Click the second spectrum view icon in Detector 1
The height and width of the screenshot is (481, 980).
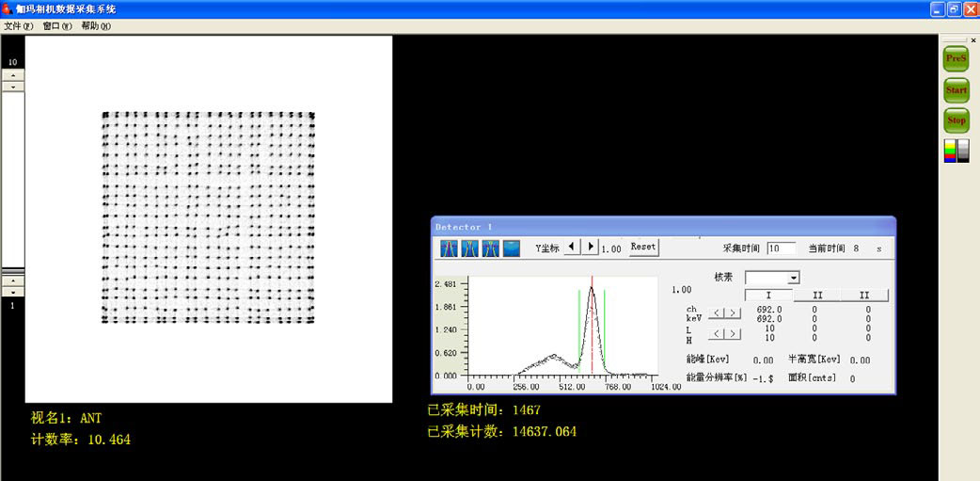(470, 249)
